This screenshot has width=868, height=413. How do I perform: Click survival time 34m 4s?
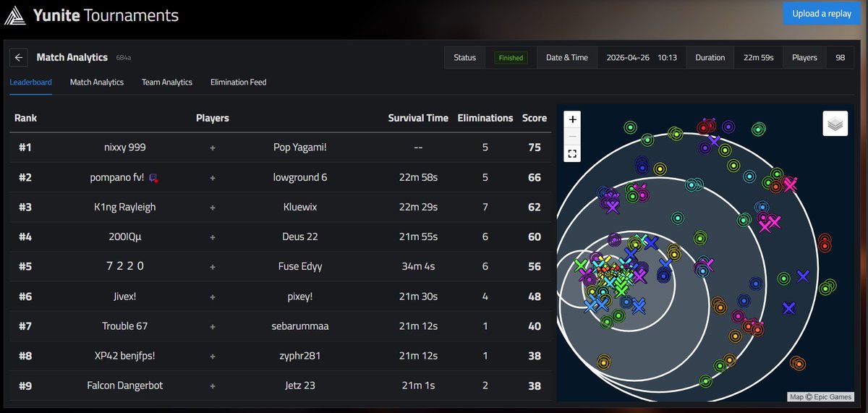pyautogui.click(x=418, y=267)
